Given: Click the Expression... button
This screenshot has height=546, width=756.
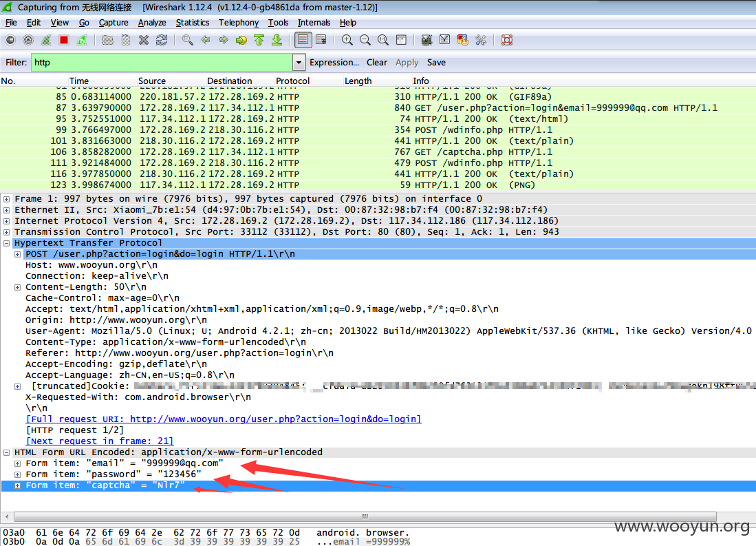Looking at the screenshot, I should (x=334, y=62).
